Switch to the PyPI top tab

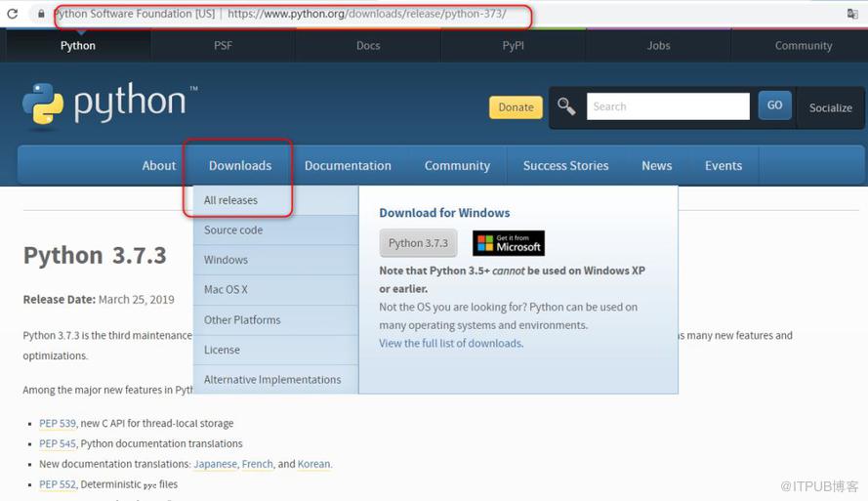click(514, 45)
